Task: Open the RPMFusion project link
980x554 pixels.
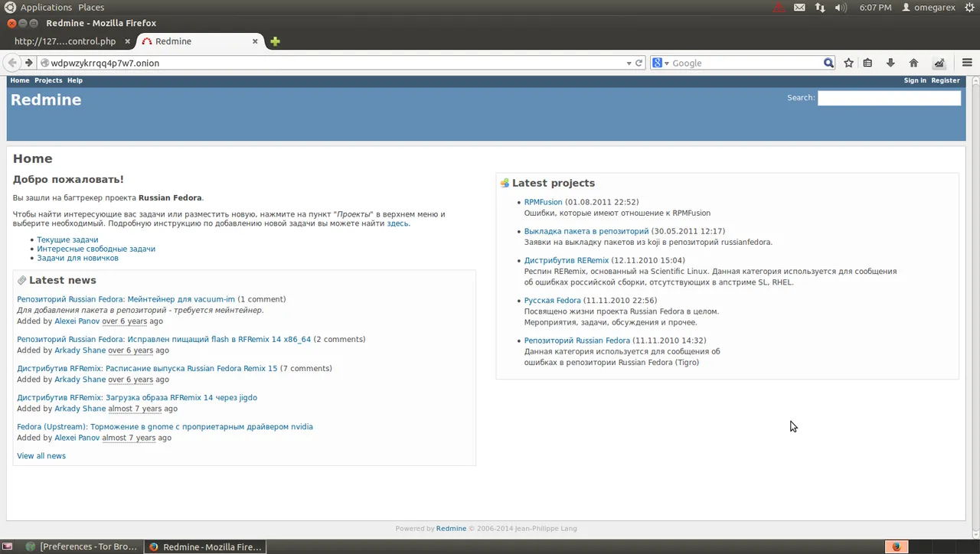Action: pyautogui.click(x=543, y=202)
